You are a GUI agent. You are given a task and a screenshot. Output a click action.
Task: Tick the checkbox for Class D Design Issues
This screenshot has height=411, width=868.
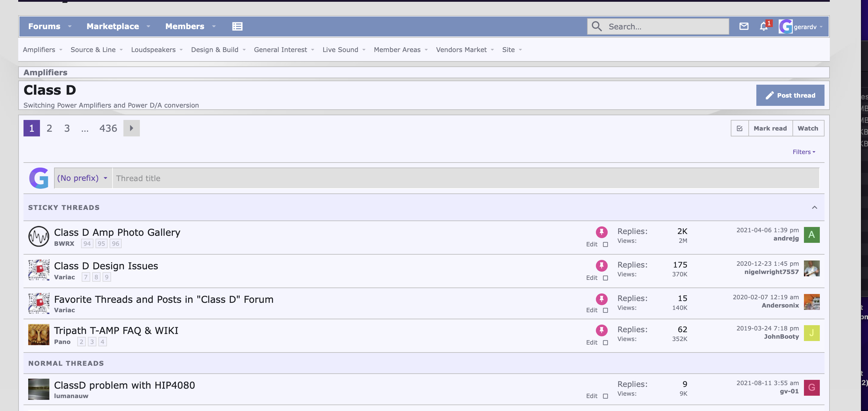click(605, 278)
